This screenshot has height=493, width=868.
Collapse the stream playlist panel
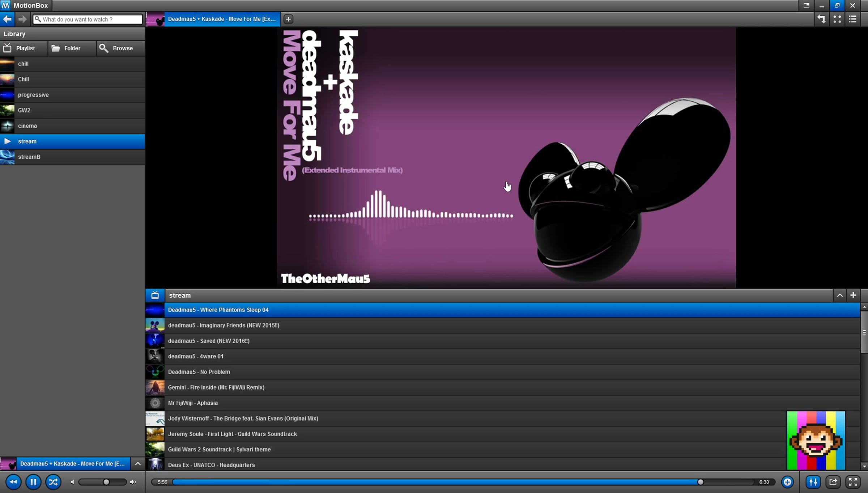[840, 296]
